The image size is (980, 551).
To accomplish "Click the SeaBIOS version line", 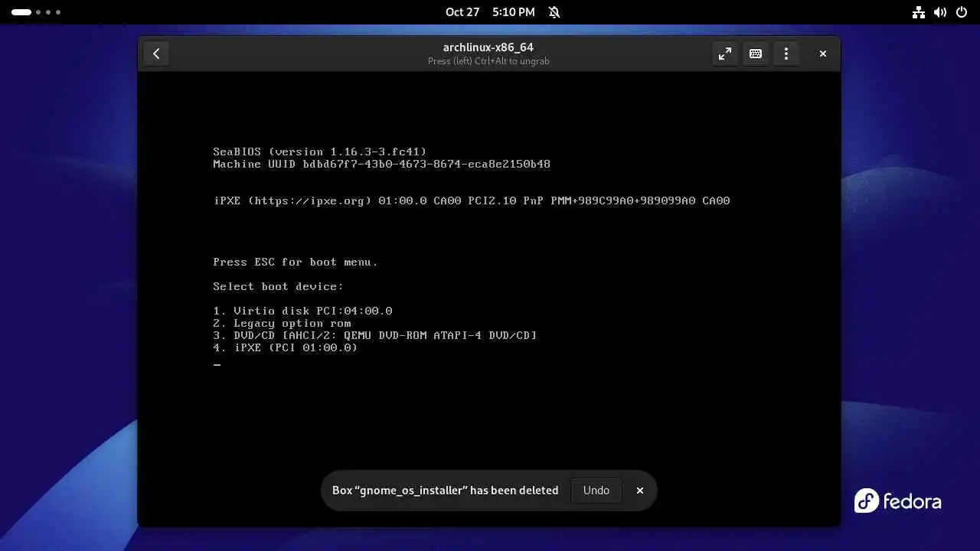I will tap(320, 152).
